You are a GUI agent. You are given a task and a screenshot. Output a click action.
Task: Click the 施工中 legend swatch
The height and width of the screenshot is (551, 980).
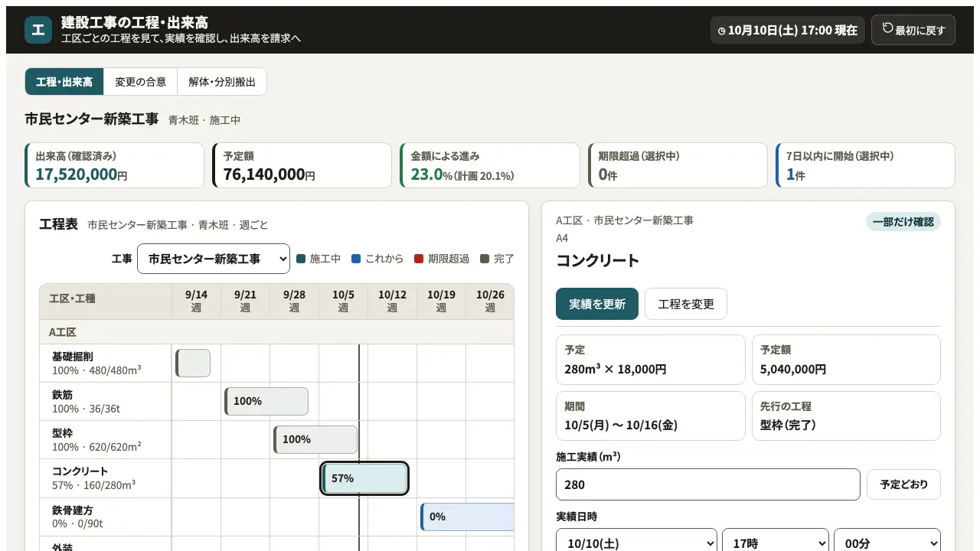point(301,259)
